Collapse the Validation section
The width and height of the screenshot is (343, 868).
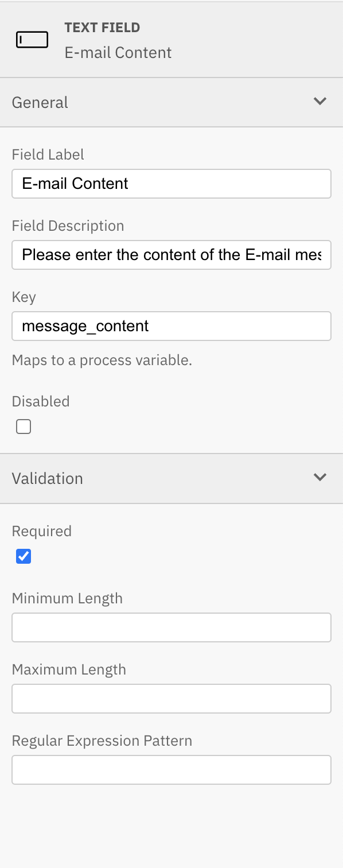coord(321,477)
